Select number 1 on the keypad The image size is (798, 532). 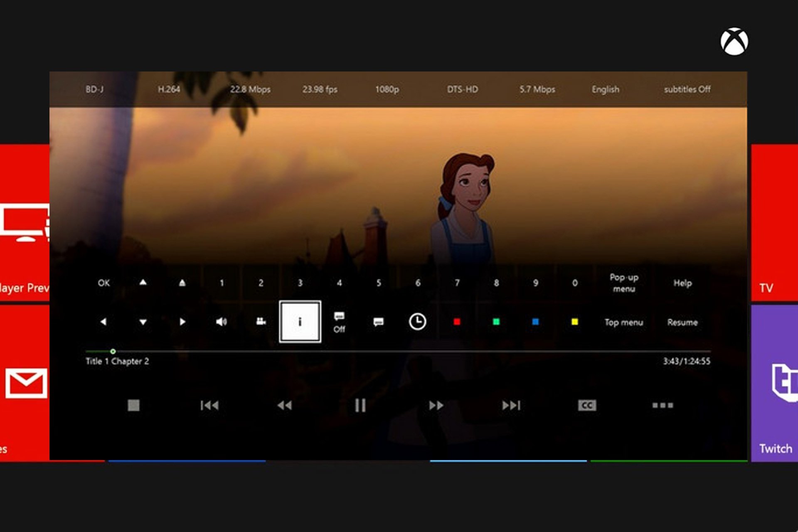click(x=222, y=283)
